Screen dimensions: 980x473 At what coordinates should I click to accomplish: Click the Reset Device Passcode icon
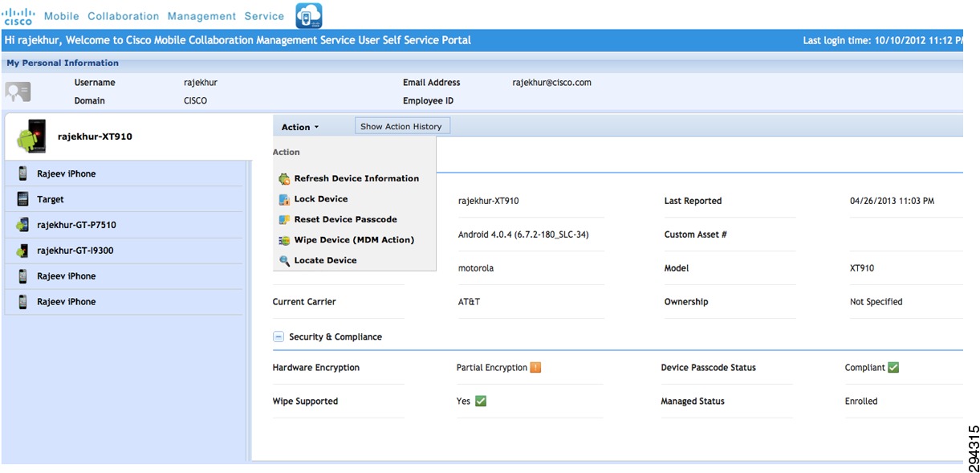coord(284,219)
